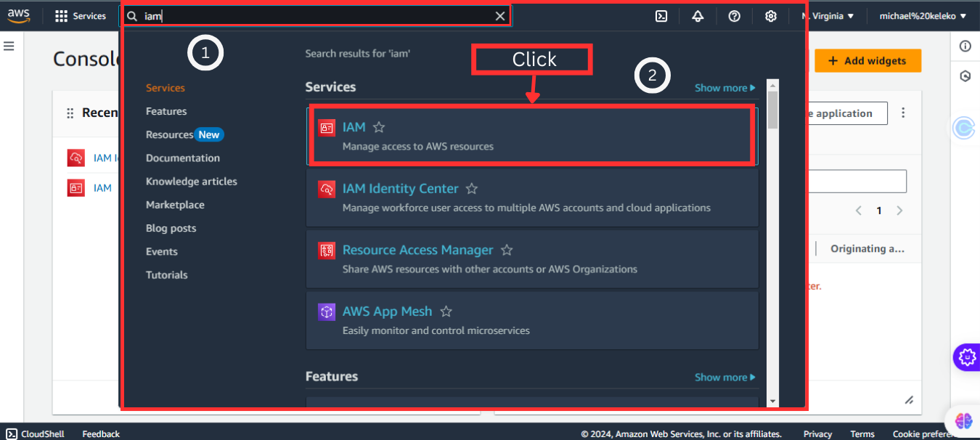Open IAM link in recently visited
This screenshot has width=980, height=440.
102,188
